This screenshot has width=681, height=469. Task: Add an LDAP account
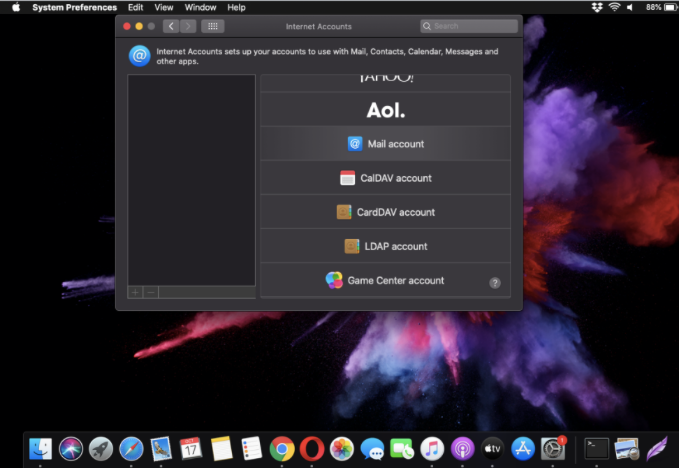[386, 246]
